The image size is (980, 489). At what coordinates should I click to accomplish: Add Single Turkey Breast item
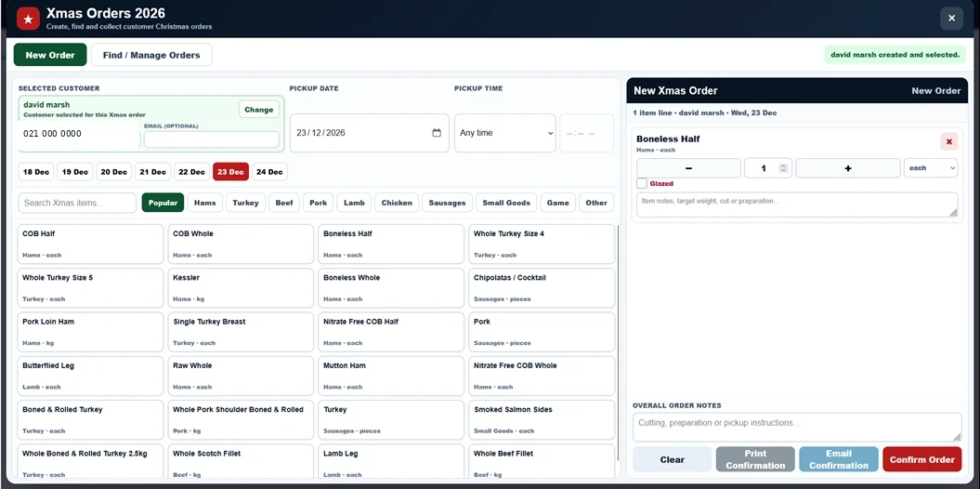click(241, 332)
